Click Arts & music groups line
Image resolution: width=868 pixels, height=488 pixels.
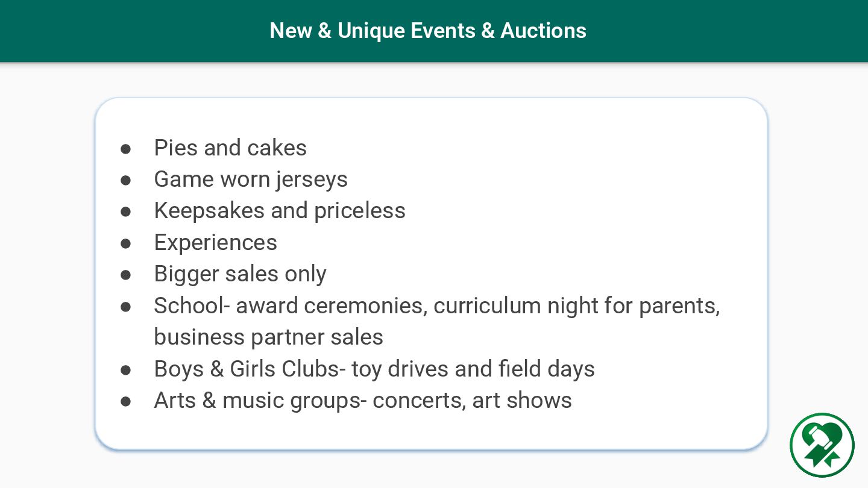[363, 401]
